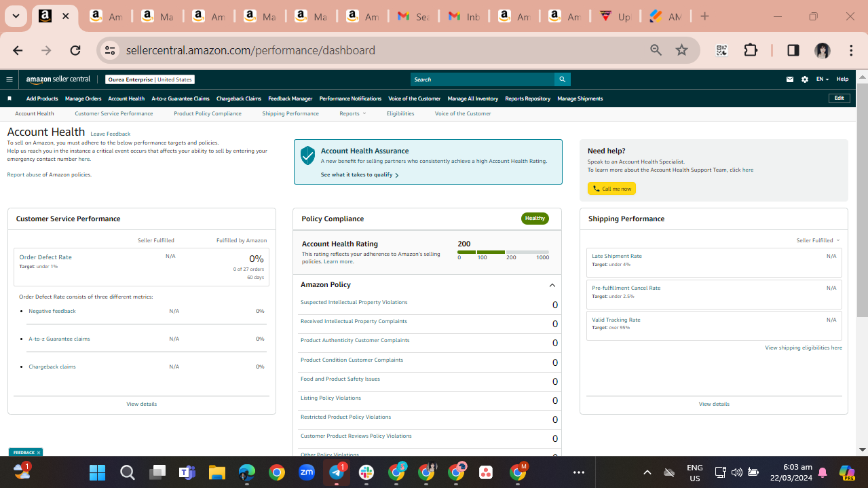Click the Amazon Seller Central logo

58,79
